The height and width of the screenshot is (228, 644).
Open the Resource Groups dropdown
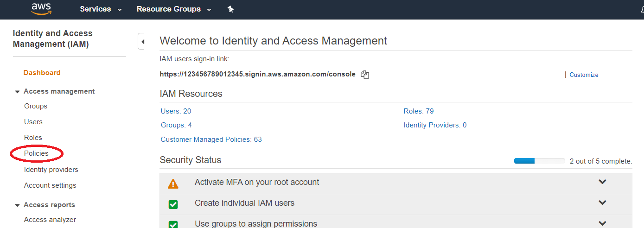(x=174, y=9)
